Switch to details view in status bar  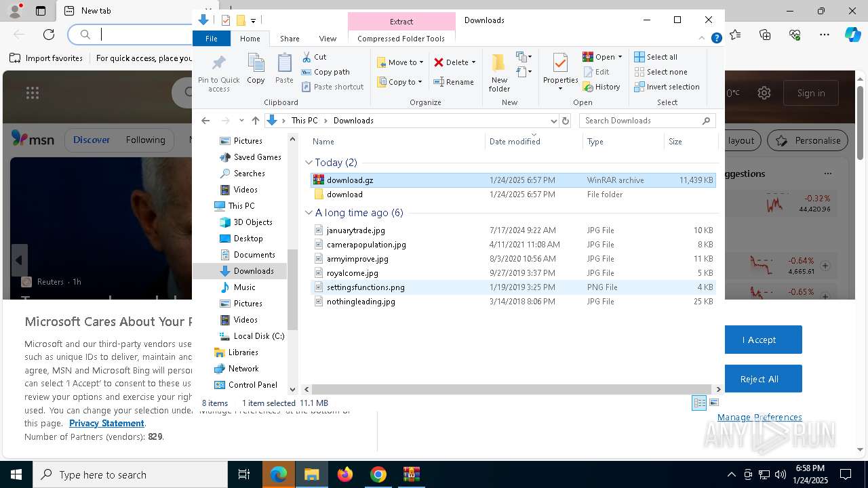click(x=699, y=403)
